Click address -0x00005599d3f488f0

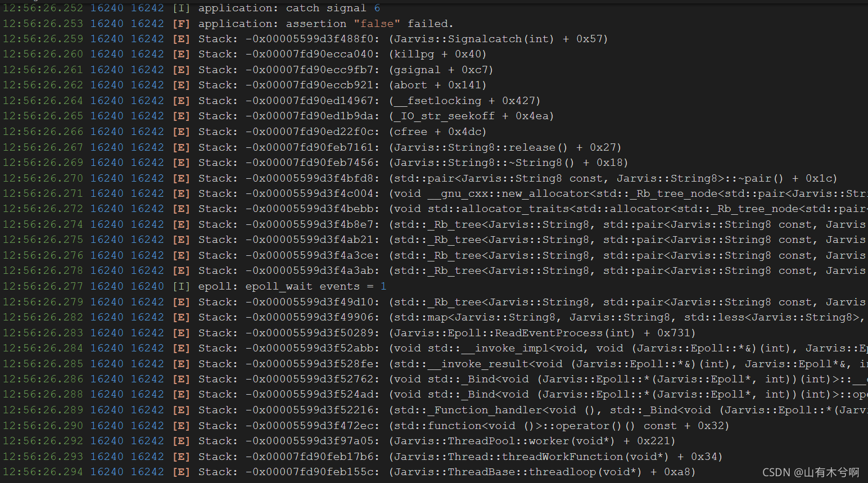point(313,39)
